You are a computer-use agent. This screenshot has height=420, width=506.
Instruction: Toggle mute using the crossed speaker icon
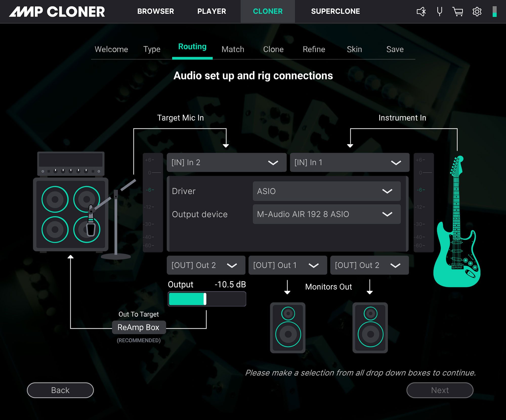(421, 11)
